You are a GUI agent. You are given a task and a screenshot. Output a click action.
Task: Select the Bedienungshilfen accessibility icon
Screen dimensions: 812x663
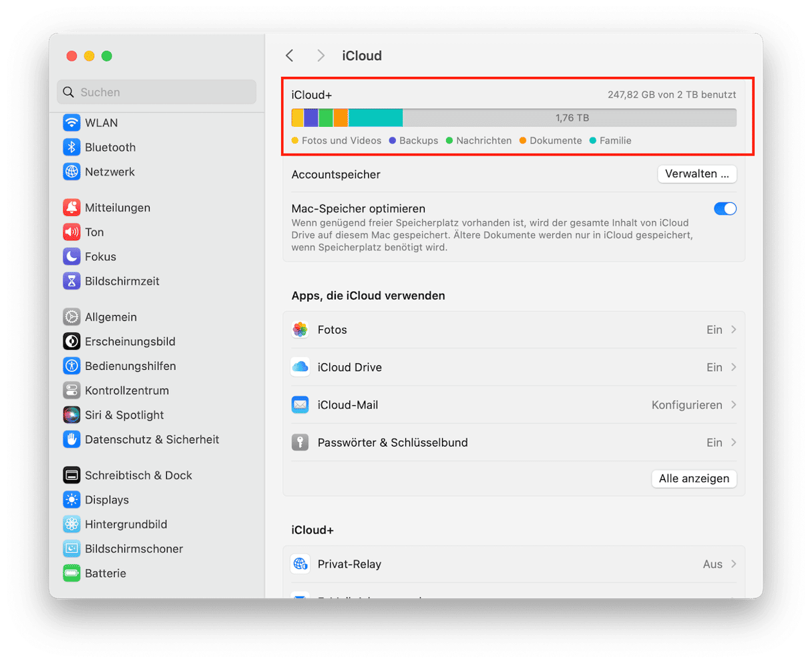click(71, 366)
